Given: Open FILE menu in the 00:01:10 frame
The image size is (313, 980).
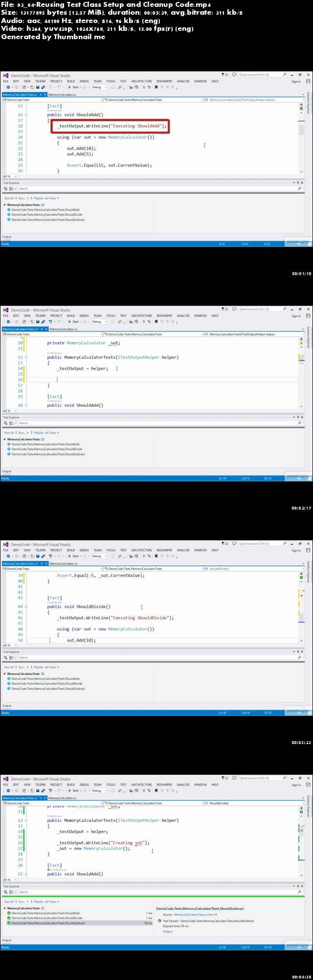Looking at the screenshot, I should [6, 81].
